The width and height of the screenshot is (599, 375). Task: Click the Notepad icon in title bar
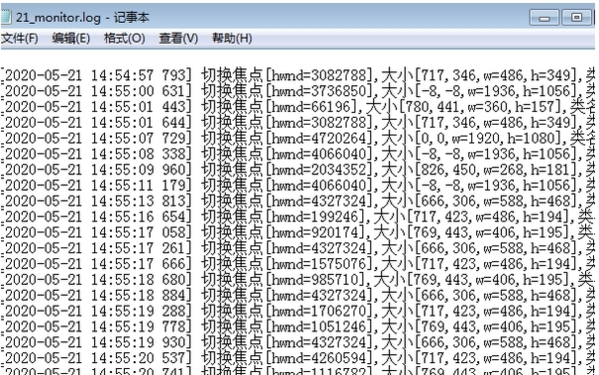tap(6, 18)
